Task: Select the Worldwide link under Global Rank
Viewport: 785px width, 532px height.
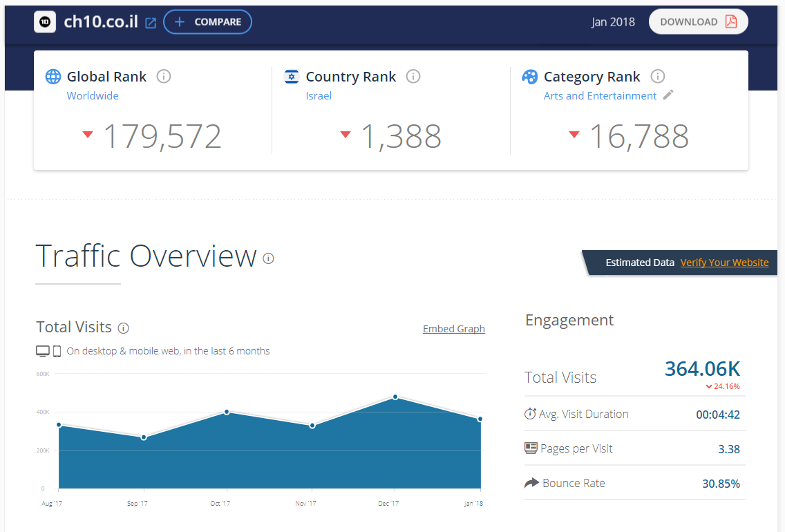Action: 93,96
